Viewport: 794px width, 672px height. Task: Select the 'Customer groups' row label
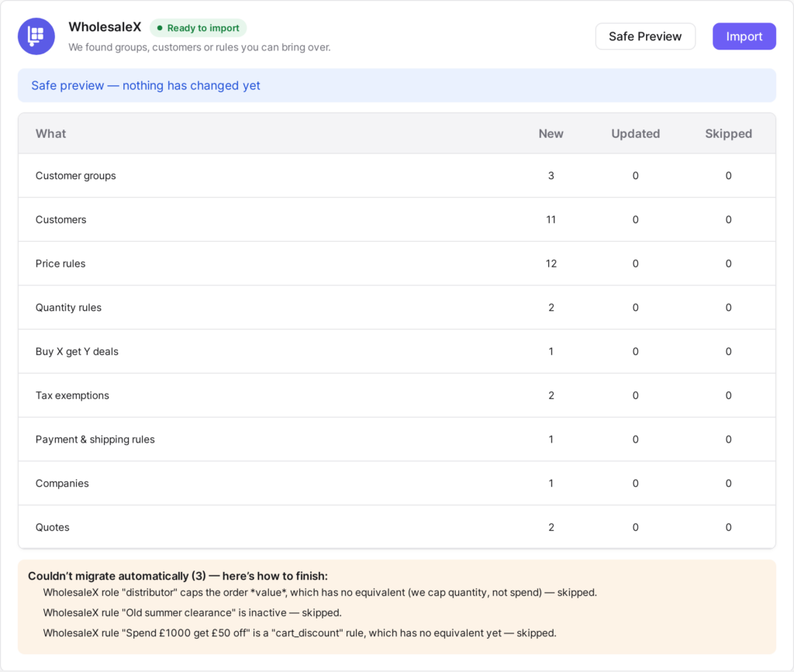coord(75,176)
